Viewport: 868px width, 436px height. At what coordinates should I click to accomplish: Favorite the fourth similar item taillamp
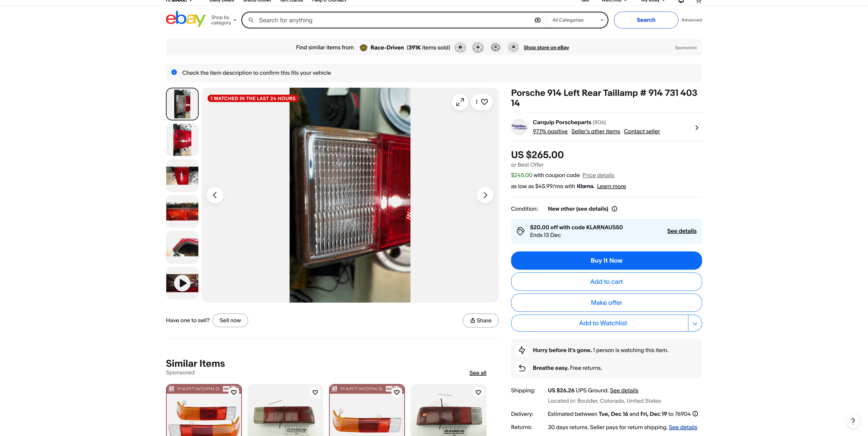[x=478, y=392]
